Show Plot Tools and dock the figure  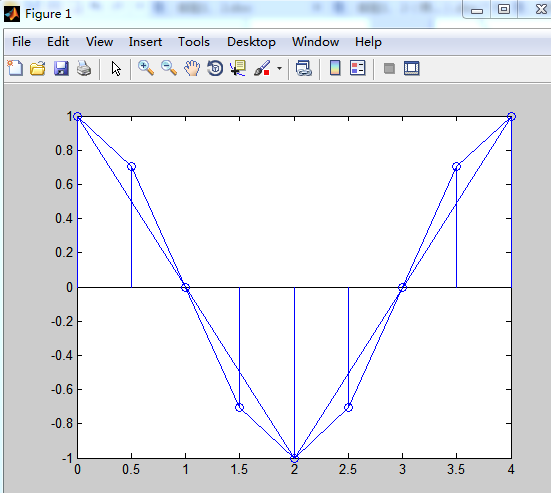[x=411, y=68]
